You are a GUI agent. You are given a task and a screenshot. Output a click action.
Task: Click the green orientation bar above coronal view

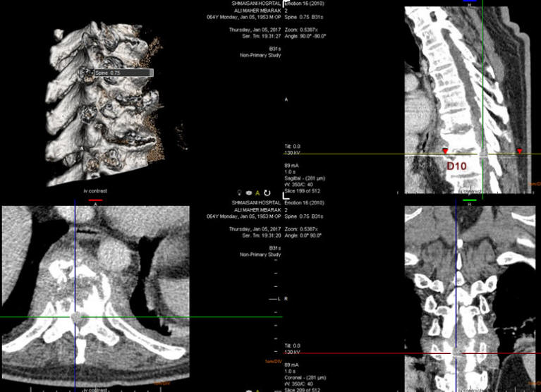coord(470,200)
